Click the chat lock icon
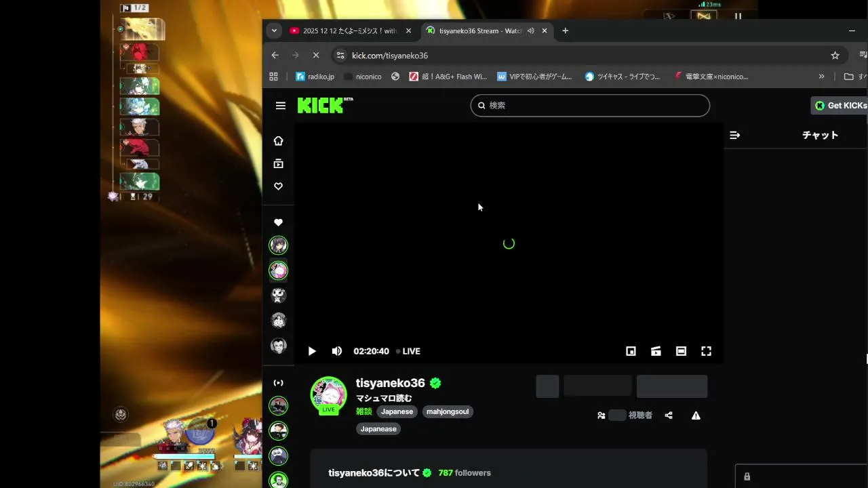868x488 pixels. pyautogui.click(x=747, y=476)
